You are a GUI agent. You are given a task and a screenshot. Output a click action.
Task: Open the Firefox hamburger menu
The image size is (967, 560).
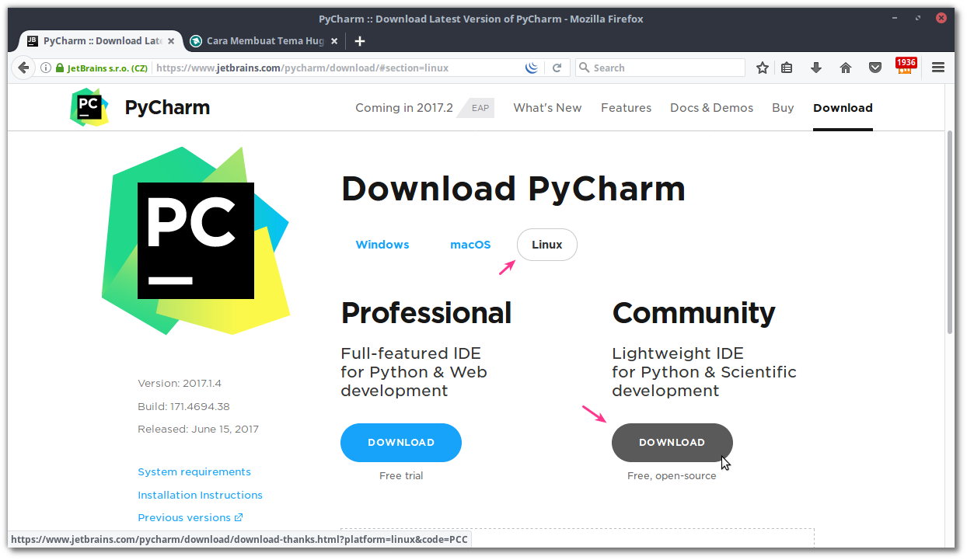(938, 68)
